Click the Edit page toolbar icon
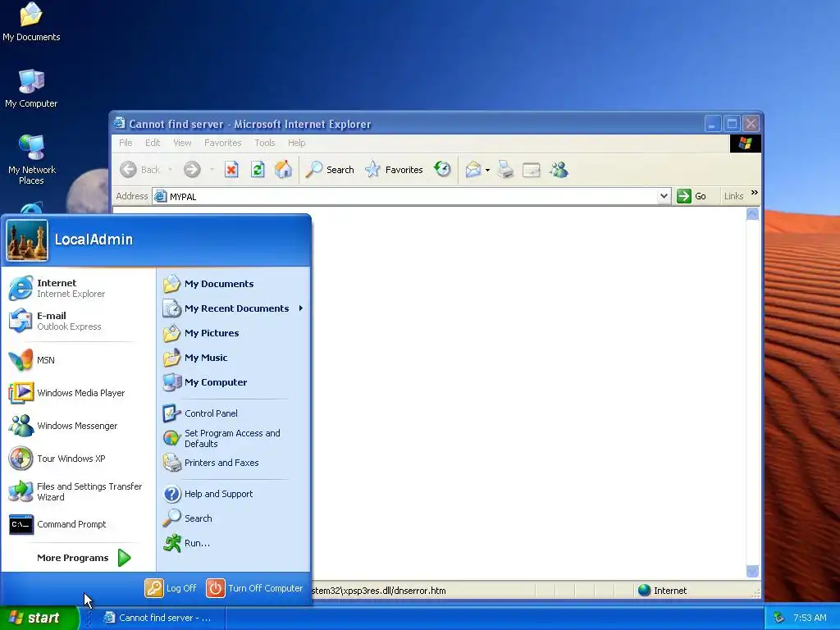This screenshot has height=630, width=840. [x=532, y=170]
